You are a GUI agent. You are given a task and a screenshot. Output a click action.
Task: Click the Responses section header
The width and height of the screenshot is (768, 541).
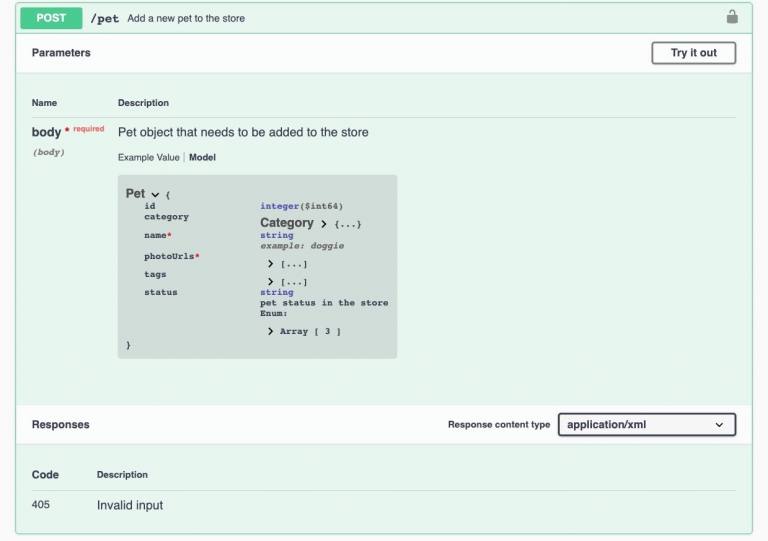pyautogui.click(x=60, y=425)
